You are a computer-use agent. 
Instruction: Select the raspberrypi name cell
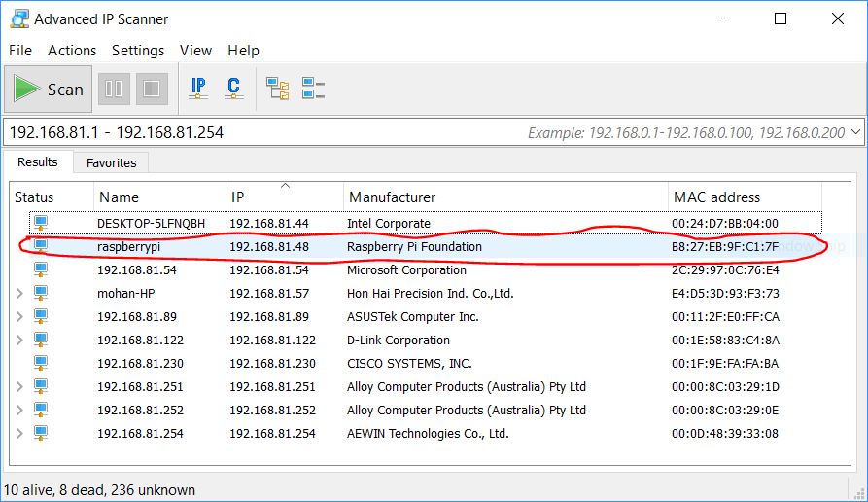(x=128, y=246)
